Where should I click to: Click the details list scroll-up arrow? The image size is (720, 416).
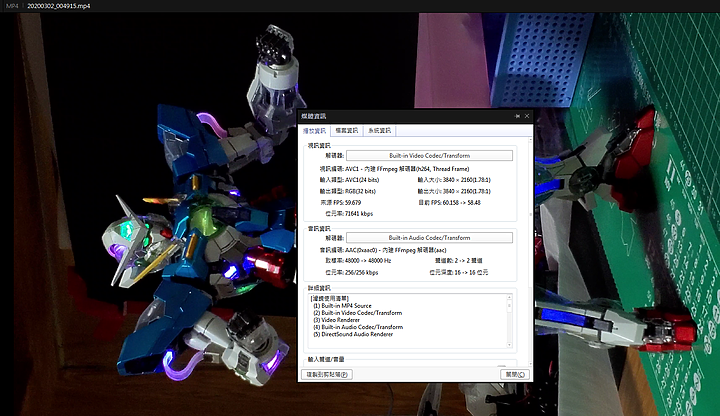(509, 297)
